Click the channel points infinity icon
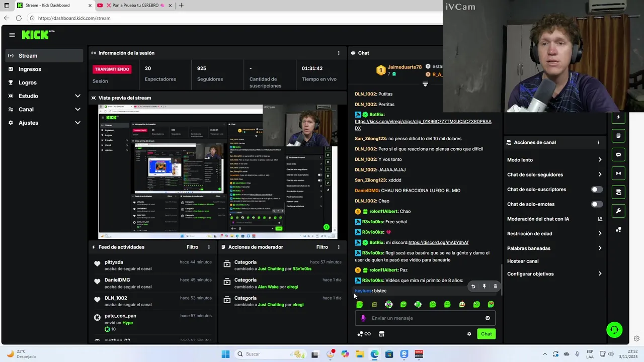Image resolution: width=644 pixels, height=362 pixels. pos(364,334)
